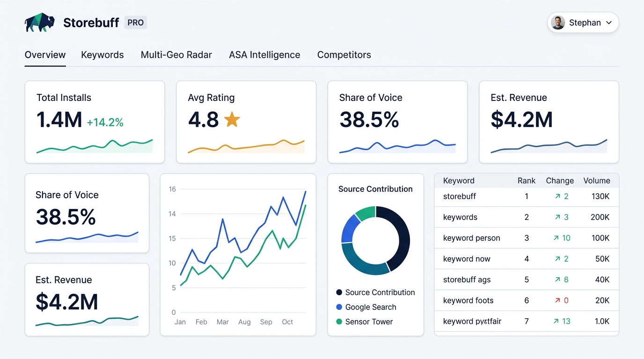Click the up arrow in keyword pyɪtfair row

(x=556, y=321)
